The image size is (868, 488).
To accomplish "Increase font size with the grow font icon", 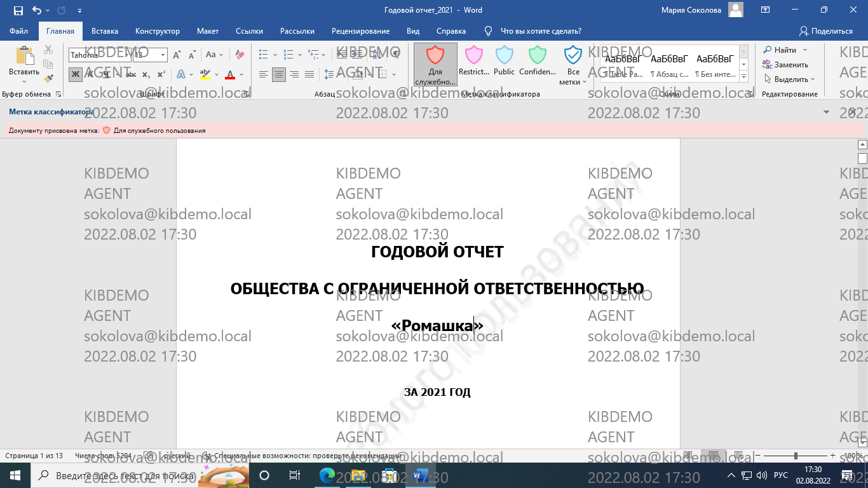I will (x=177, y=55).
